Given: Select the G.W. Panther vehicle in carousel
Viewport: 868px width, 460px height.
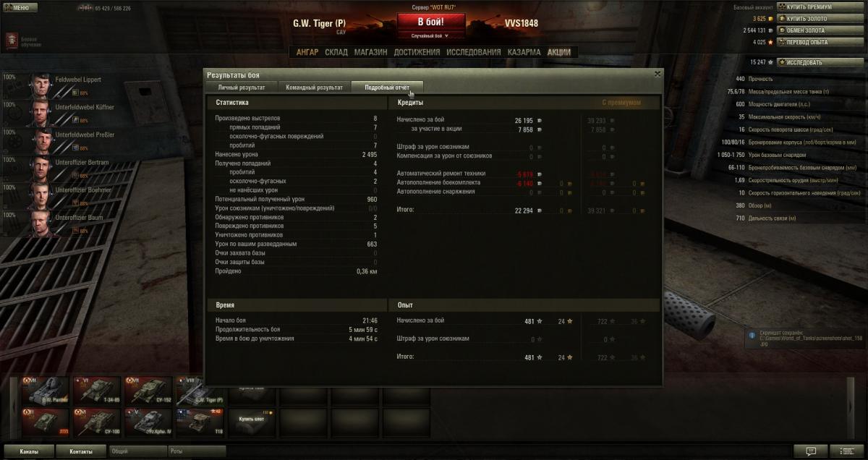Looking at the screenshot, I should pyautogui.click(x=46, y=391).
